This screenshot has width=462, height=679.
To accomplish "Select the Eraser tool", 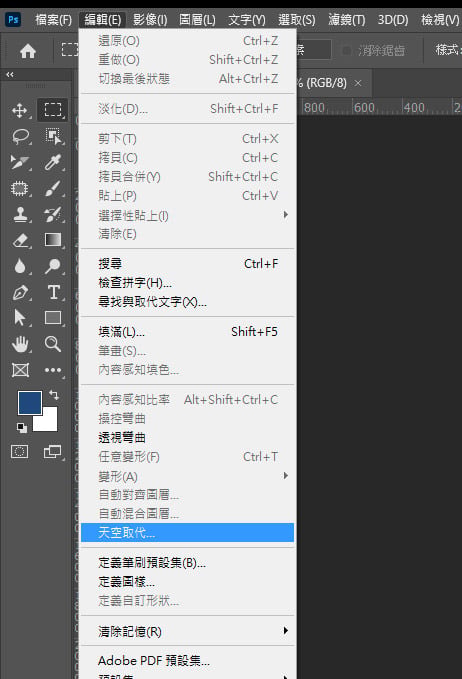I will [20, 240].
